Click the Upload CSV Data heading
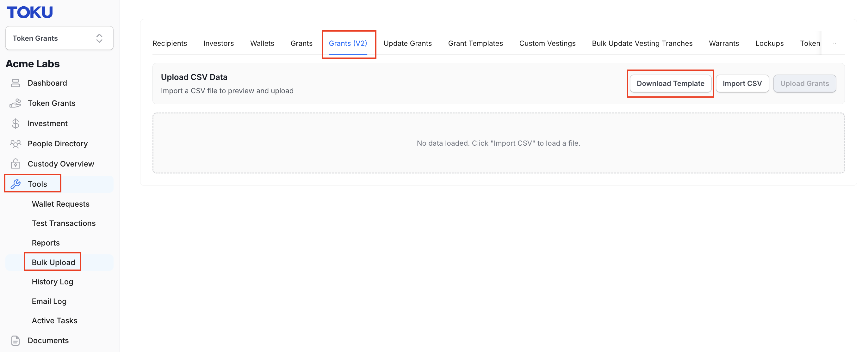This screenshot has width=868, height=352. click(x=194, y=77)
